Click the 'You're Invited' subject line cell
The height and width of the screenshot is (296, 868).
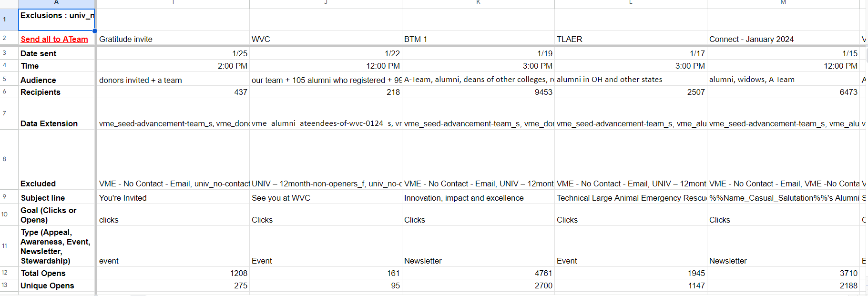pyautogui.click(x=173, y=198)
